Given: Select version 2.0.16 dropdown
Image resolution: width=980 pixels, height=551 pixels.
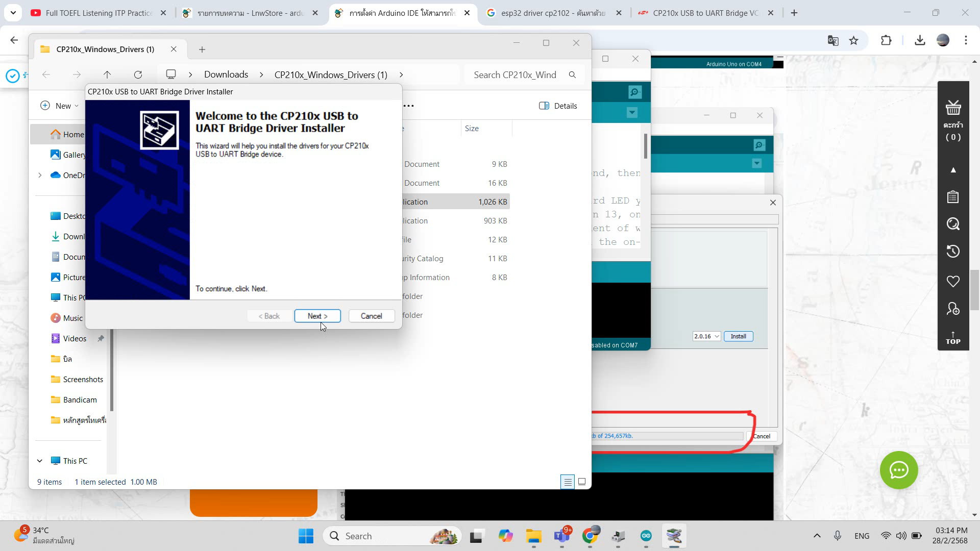Looking at the screenshot, I should pyautogui.click(x=706, y=336).
